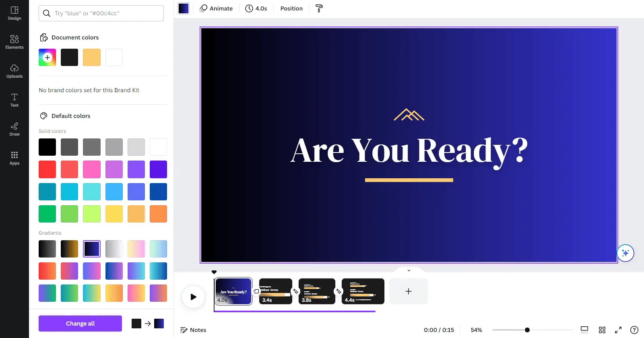Viewport: 644px width, 338px height.
Task: Play the video from the timeline
Action: click(193, 297)
